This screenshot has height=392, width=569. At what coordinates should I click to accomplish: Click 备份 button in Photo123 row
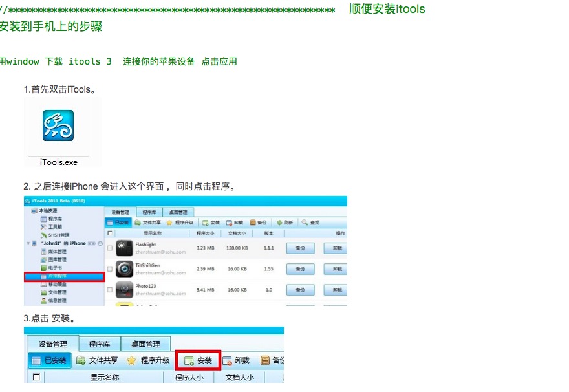click(x=300, y=290)
